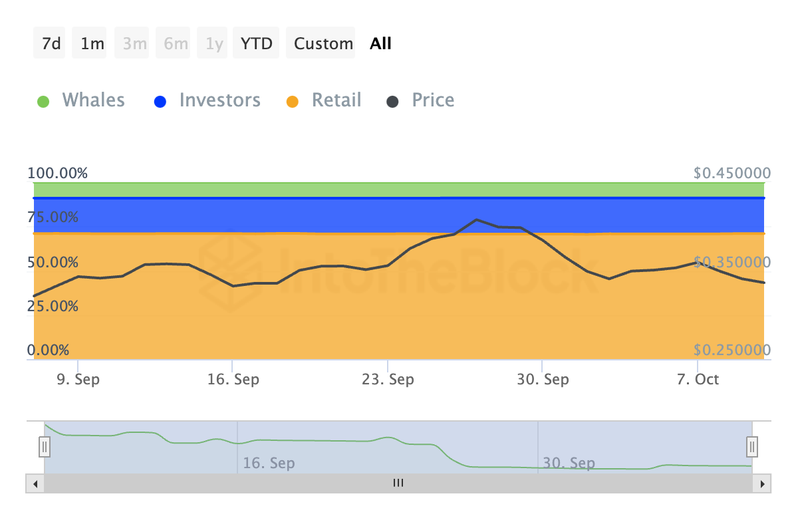Toggle the Whales series green dot
The height and width of the screenshot is (532, 798).
coord(43,102)
